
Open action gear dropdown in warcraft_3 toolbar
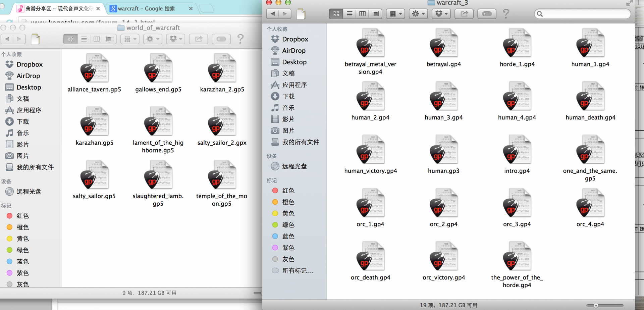418,14
